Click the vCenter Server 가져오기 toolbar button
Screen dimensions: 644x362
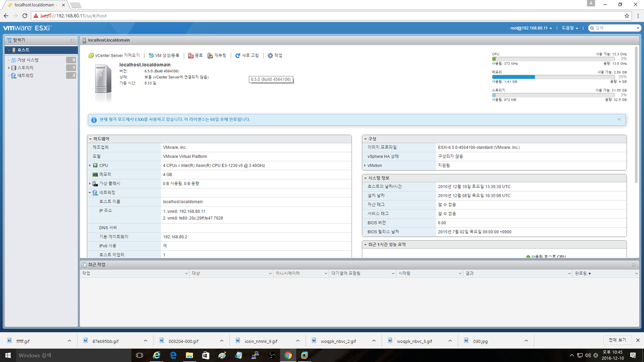[114, 55]
